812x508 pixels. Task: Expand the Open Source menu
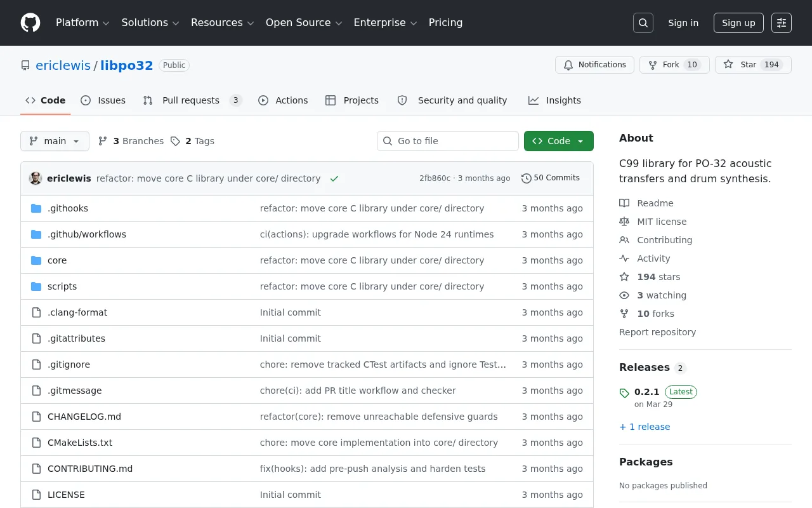[304, 23]
